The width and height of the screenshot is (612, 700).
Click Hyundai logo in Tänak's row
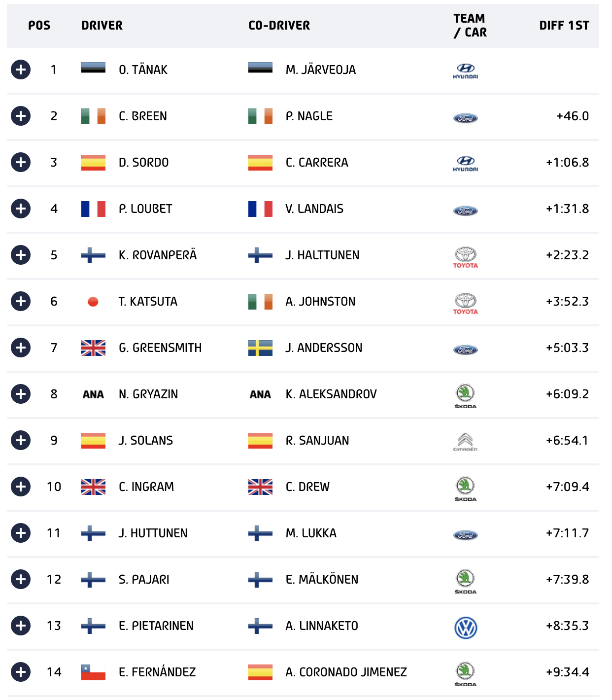(466, 71)
